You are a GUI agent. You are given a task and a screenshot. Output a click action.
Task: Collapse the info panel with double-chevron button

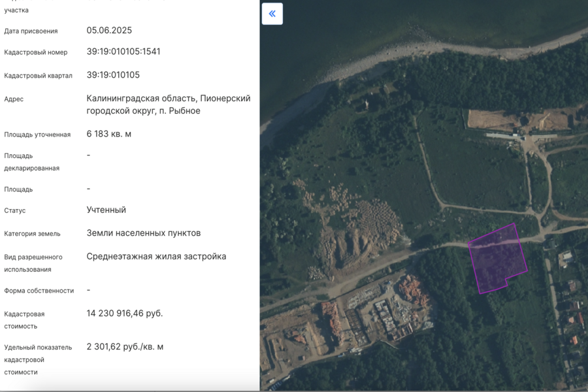[x=272, y=14]
